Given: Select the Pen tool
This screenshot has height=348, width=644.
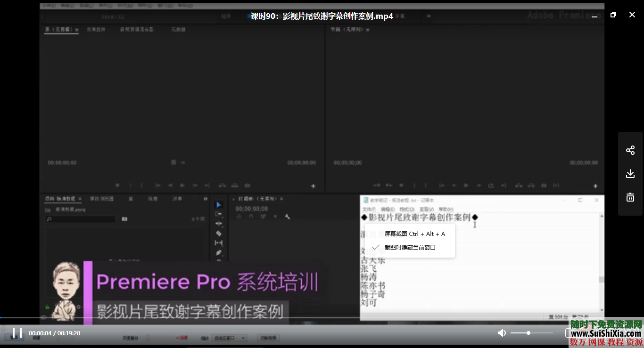Looking at the screenshot, I should click(x=218, y=252).
